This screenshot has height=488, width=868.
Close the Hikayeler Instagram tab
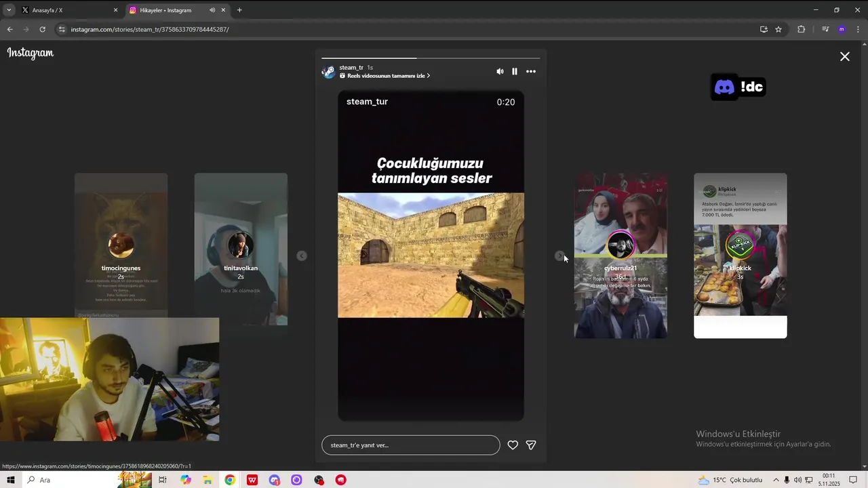tap(223, 10)
